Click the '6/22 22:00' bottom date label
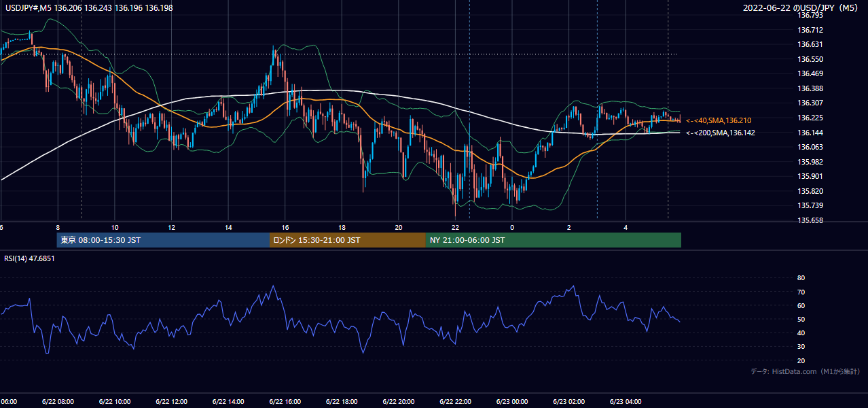 click(455, 401)
